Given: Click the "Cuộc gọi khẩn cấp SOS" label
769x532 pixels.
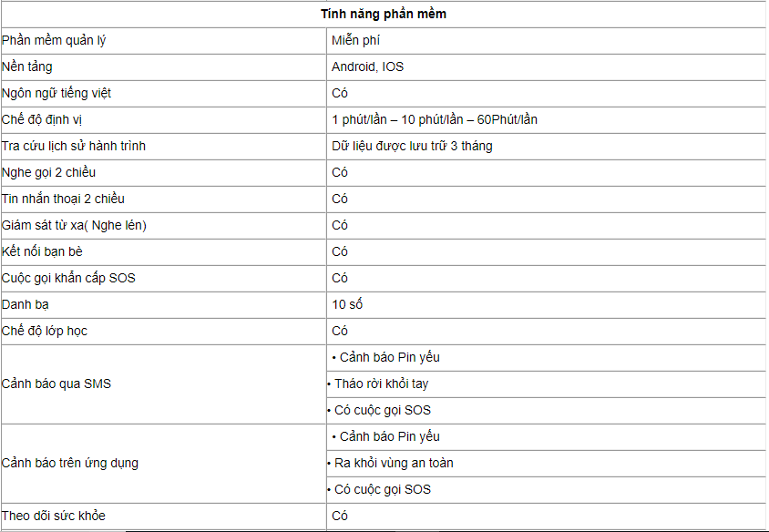Looking at the screenshot, I should 68,279.
